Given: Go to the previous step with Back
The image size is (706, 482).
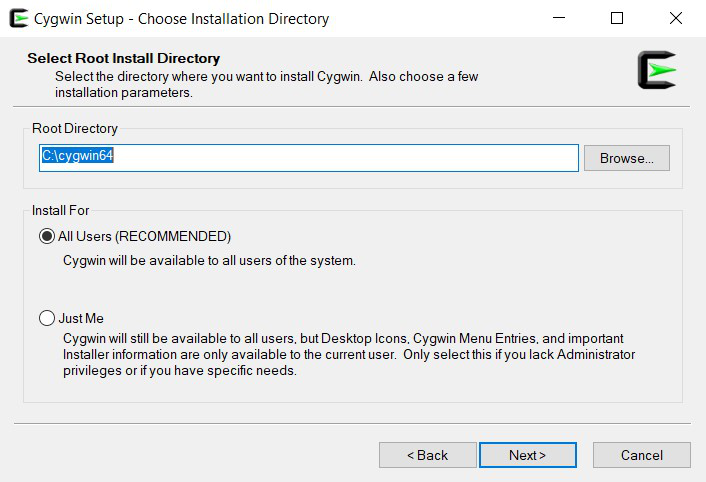Looking at the screenshot, I should 427,455.
